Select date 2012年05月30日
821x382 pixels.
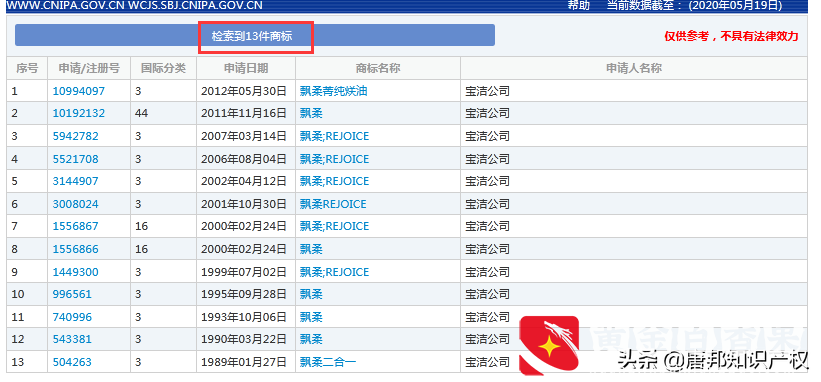click(x=244, y=91)
